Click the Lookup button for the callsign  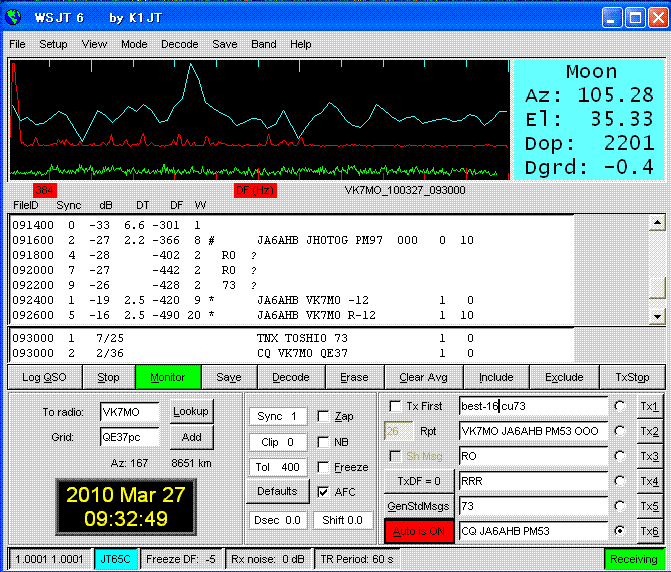[190, 411]
